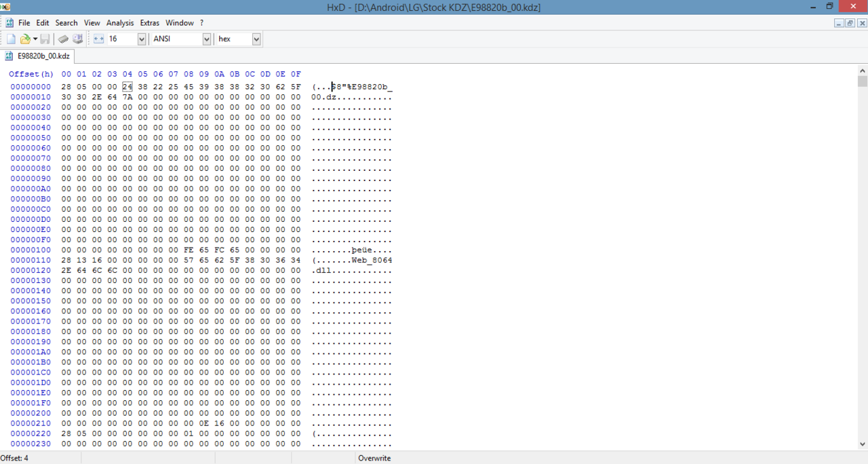This screenshot has width=868, height=464.
Task: Create a new file with the New icon
Action: 11,39
